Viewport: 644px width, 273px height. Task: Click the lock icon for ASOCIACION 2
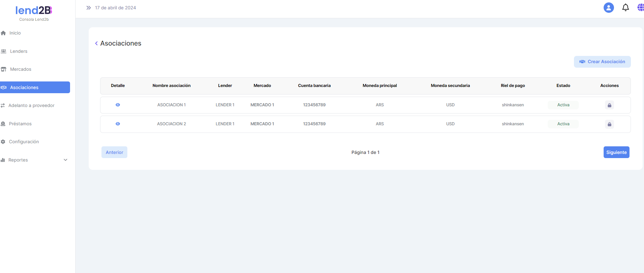[609, 124]
